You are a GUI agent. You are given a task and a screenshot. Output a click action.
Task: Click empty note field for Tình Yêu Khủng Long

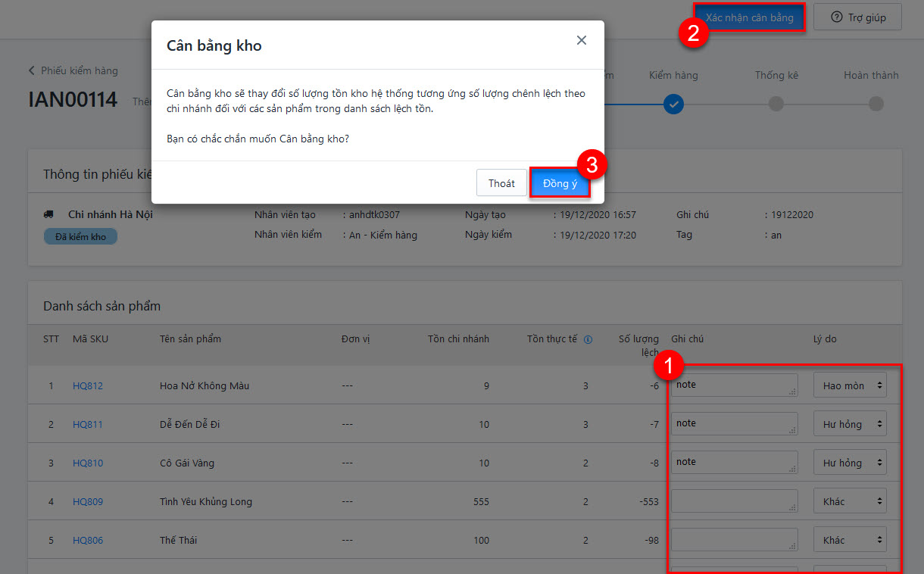(734, 501)
